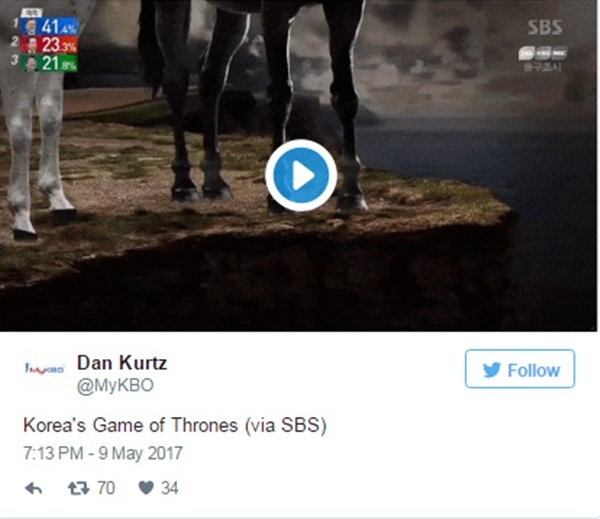View the 70 retweets count
The width and height of the screenshot is (600, 519).
point(106,488)
